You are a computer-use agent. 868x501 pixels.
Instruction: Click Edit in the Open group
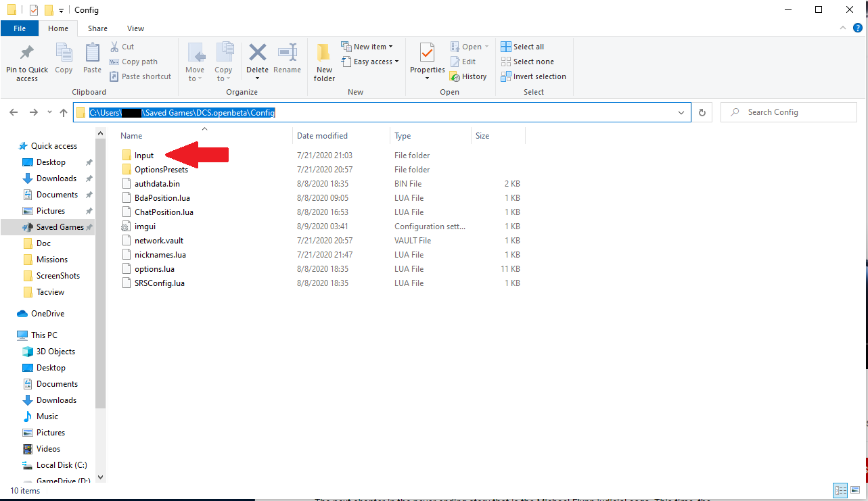point(463,62)
